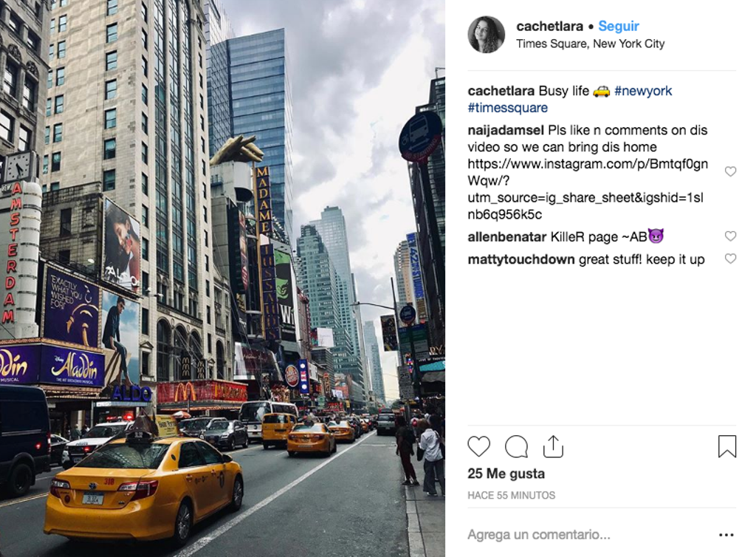The image size is (756, 557).
Task: Open cachetlara's profile picture
Action: 486,34
